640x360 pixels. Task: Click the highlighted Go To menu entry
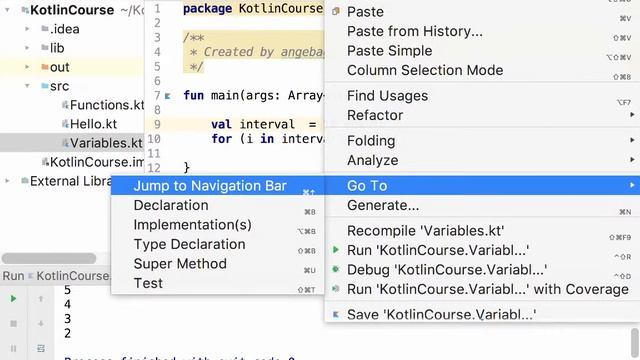pos(482,186)
